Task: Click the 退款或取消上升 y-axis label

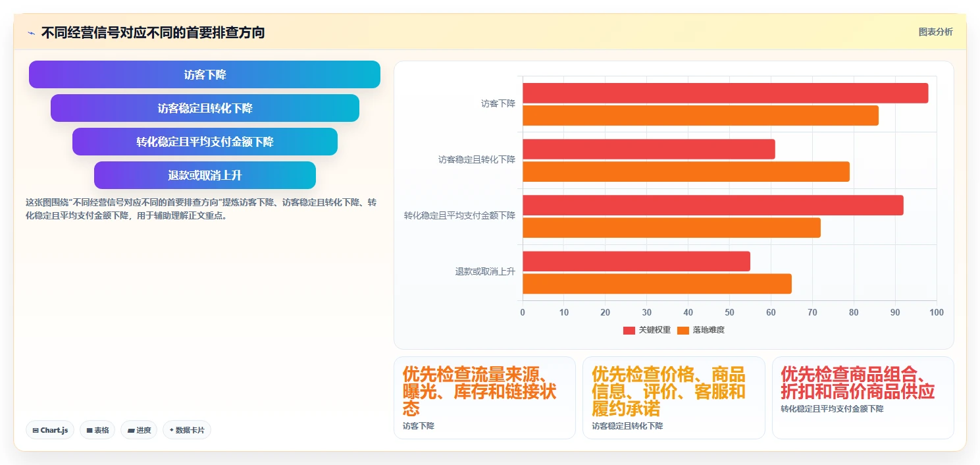Action: [x=486, y=271]
